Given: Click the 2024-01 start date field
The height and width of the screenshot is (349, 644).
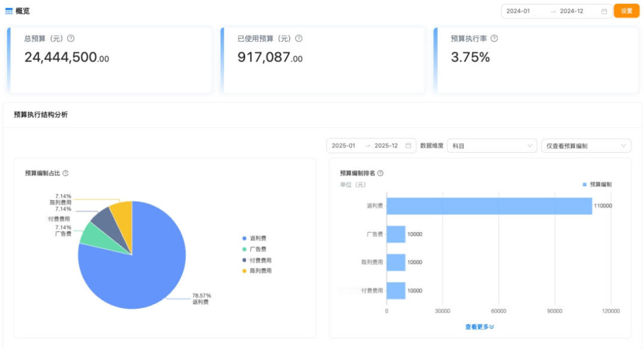Looking at the screenshot, I should [518, 11].
